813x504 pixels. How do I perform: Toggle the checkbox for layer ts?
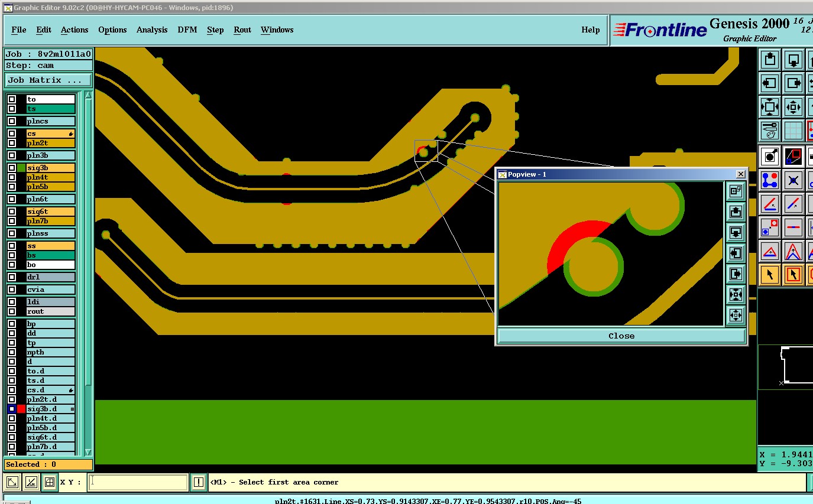point(12,109)
